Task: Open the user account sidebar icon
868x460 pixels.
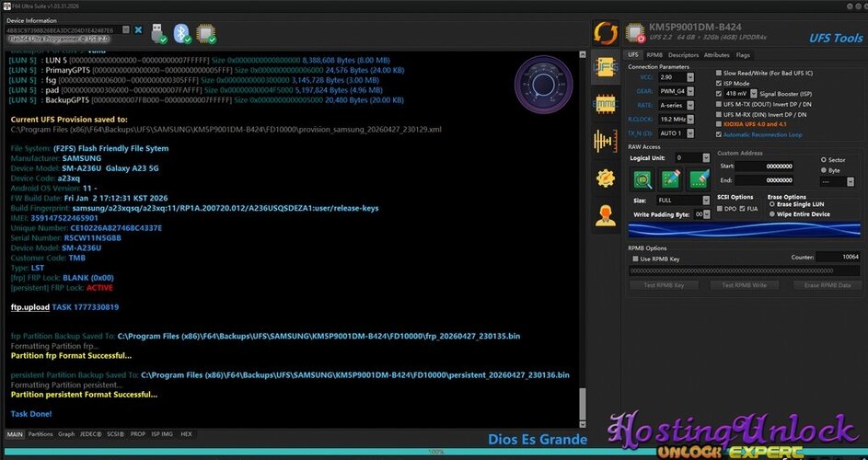Action: tap(606, 215)
